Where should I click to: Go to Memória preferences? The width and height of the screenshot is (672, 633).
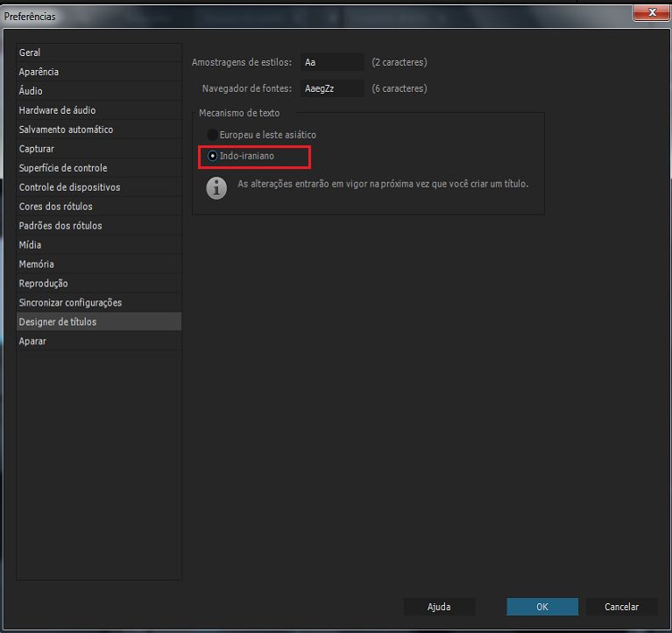(99, 264)
